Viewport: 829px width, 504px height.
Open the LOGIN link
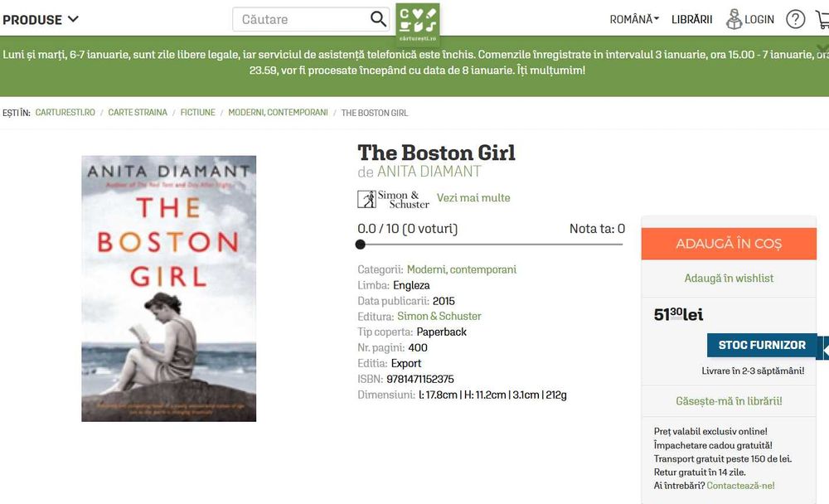tap(759, 20)
